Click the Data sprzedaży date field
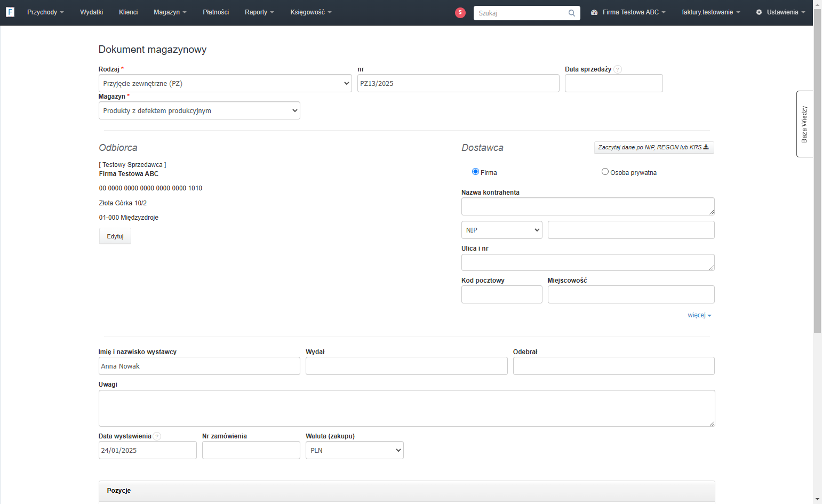 pyautogui.click(x=614, y=83)
